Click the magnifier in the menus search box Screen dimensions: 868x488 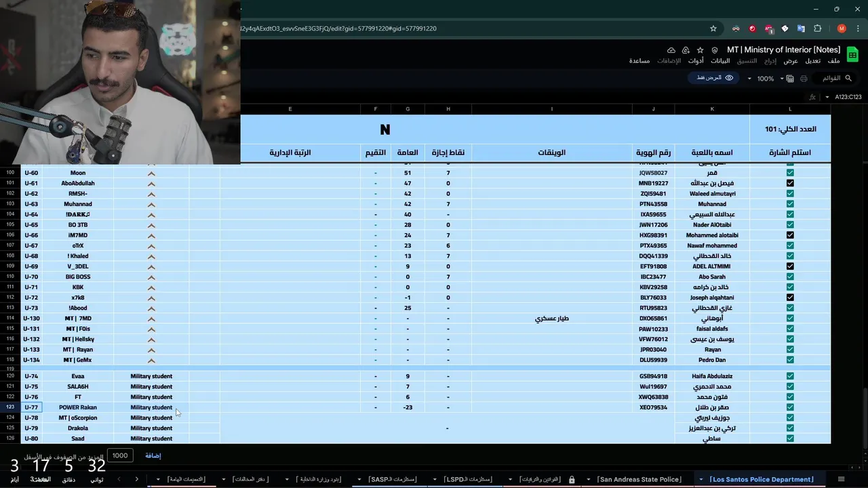[848, 79]
